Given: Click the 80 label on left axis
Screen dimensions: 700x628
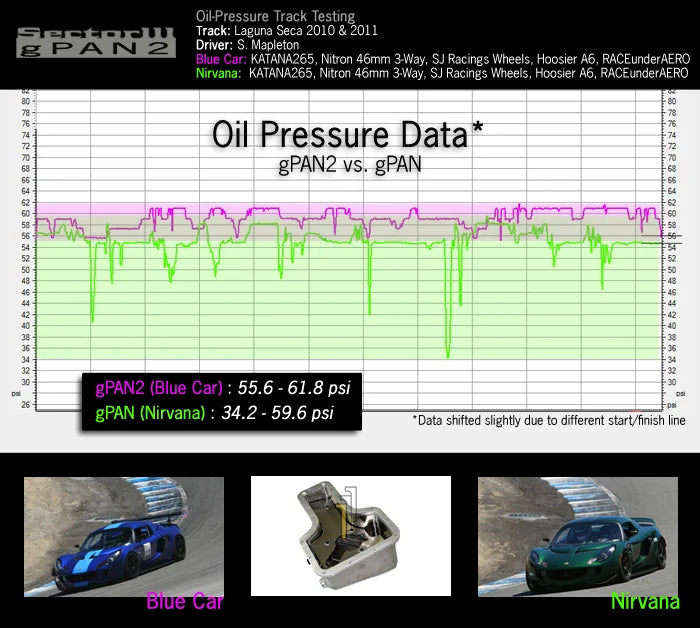Looking at the screenshot, I should 26,101.
